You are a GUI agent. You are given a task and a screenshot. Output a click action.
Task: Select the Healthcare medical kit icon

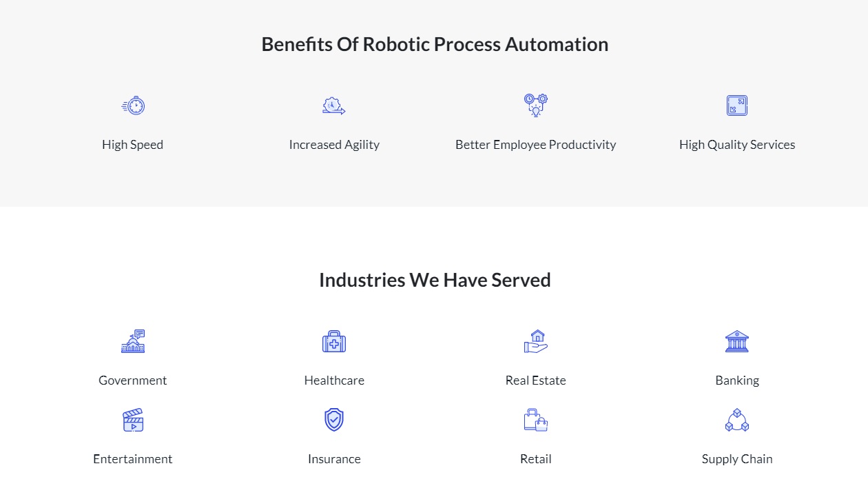(334, 341)
